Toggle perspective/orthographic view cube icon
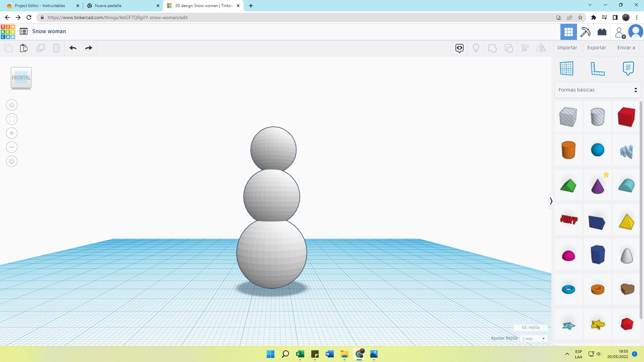 click(x=12, y=162)
